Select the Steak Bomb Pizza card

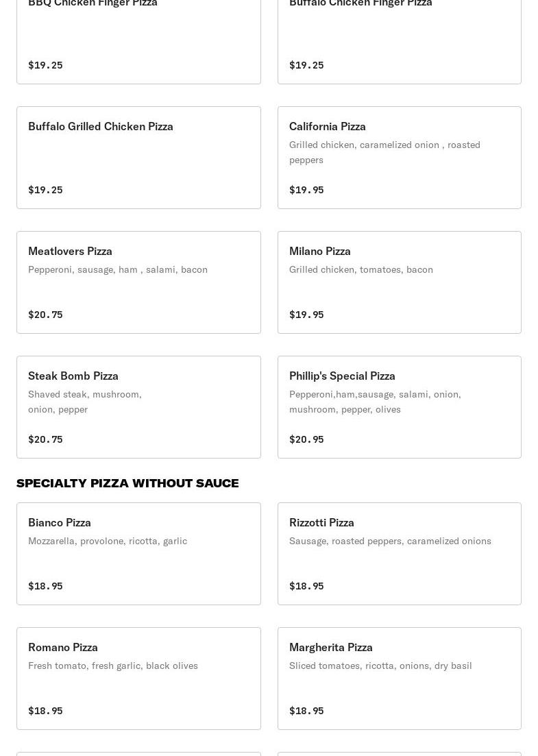[139, 407]
